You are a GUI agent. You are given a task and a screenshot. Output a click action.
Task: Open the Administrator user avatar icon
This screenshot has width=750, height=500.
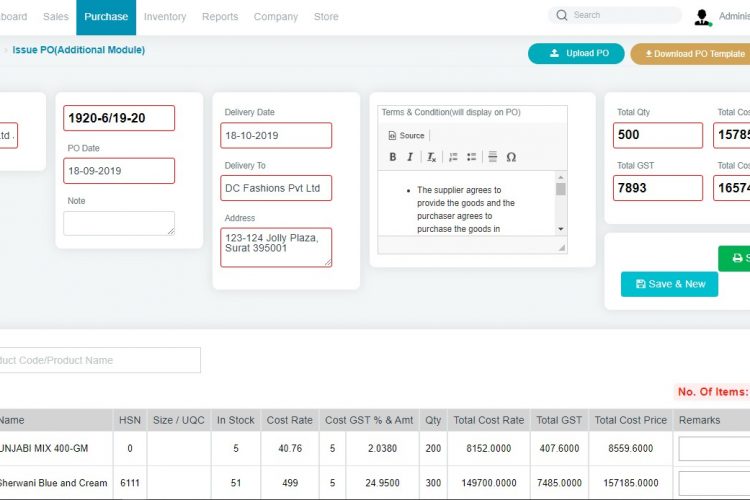(x=702, y=18)
